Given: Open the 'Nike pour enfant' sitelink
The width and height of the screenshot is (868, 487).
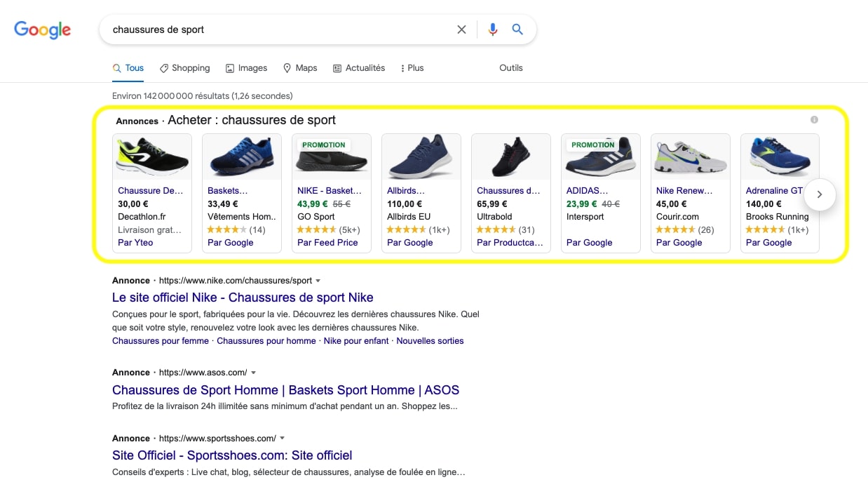Looking at the screenshot, I should 356,341.
